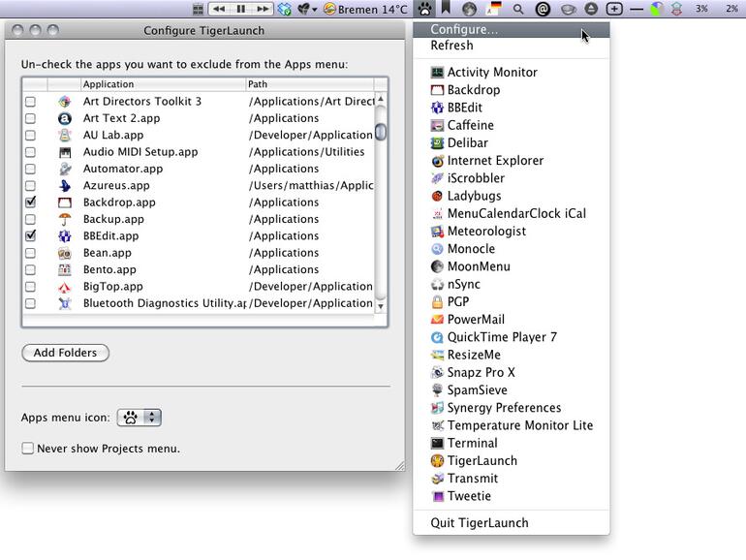The width and height of the screenshot is (746, 560).
Task: Click the app list scroll down arrow
Action: [x=381, y=306]
